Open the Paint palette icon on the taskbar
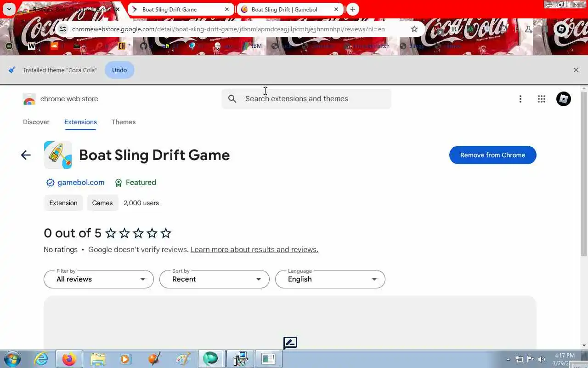The height and width of the screenshot is (368, 588). pos(183,359)
